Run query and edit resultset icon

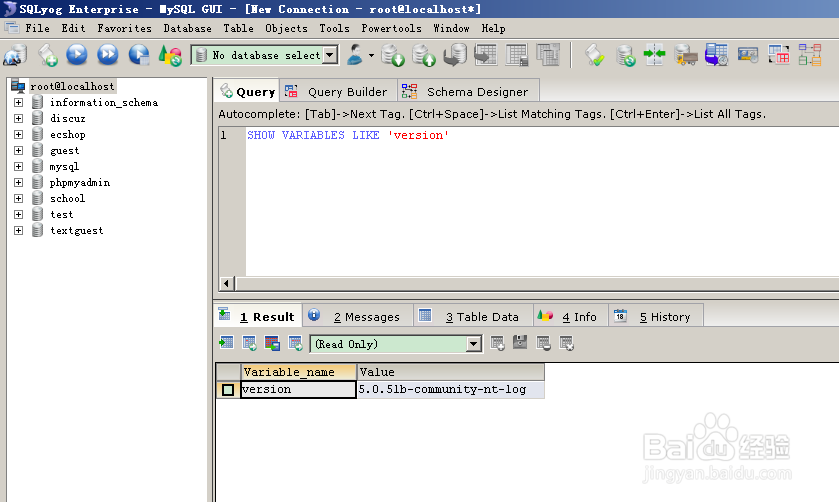[139, 55]
